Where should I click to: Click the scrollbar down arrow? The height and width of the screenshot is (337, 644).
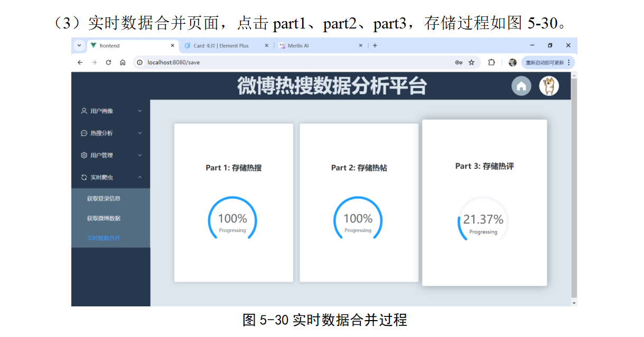point(574,303)
